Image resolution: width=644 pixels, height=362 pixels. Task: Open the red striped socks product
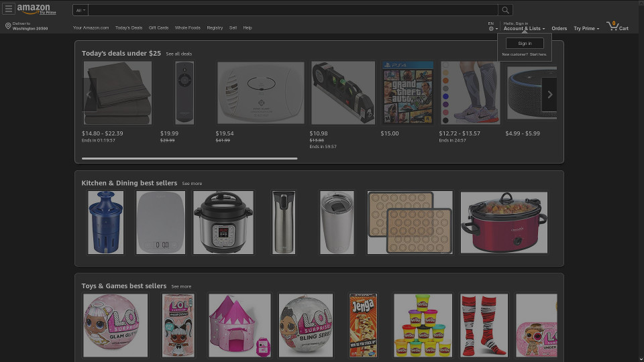coord(484,326)
